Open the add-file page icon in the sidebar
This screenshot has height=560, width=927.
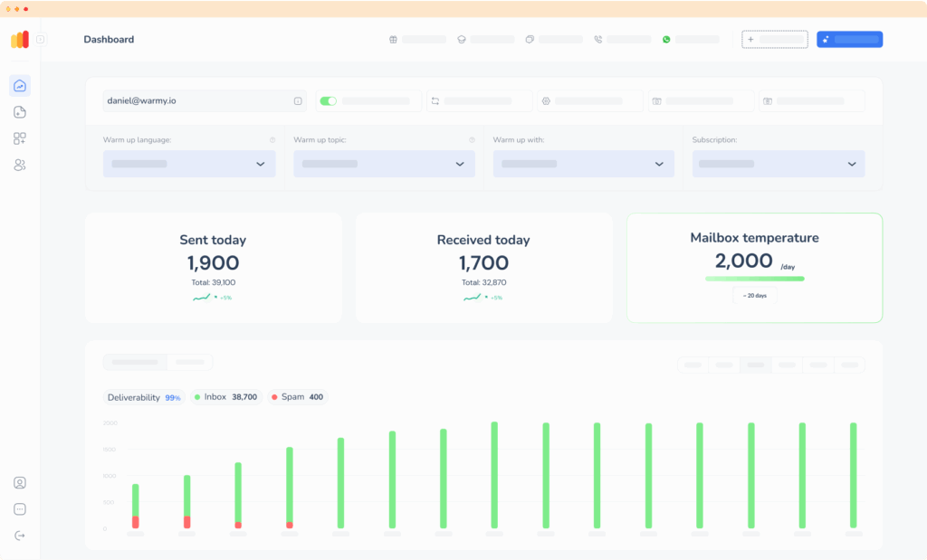tap(20, 112)
